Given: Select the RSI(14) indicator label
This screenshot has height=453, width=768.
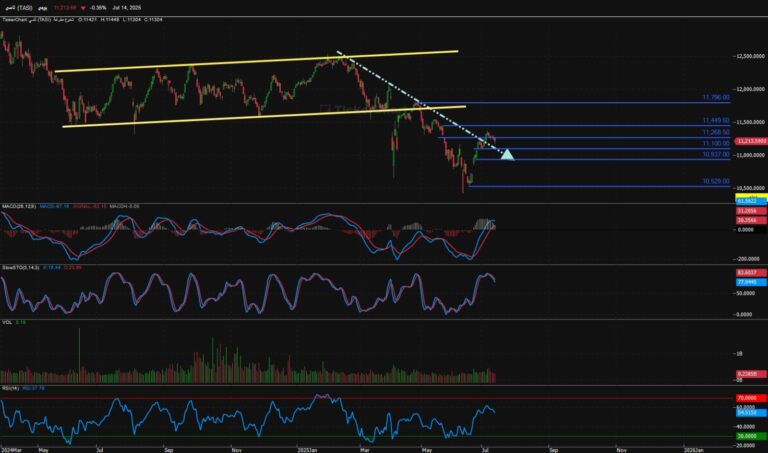Looking at the screenshot, I should point(10,388).
